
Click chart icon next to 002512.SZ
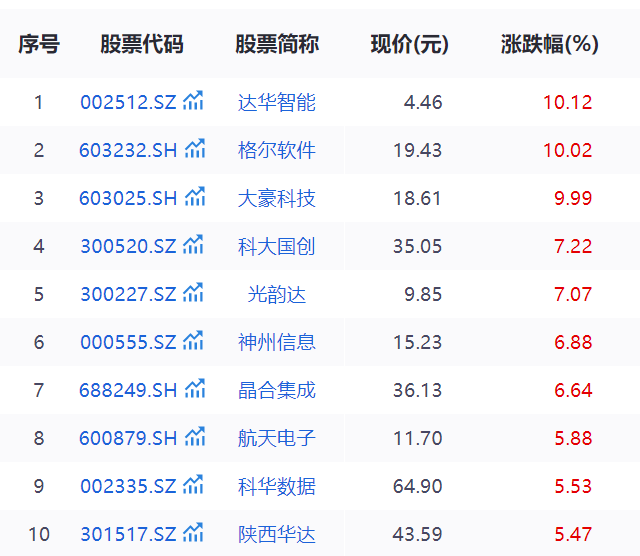[x=194, y=101]
